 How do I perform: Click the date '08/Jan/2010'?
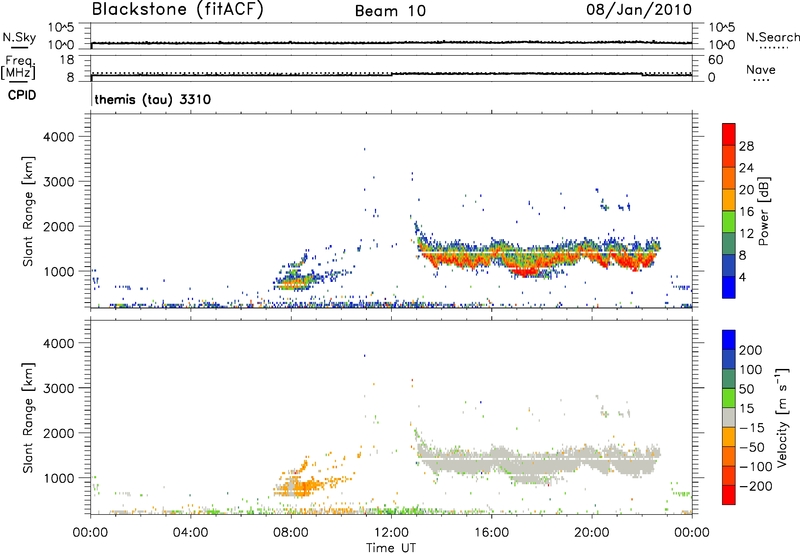[639, 10]
